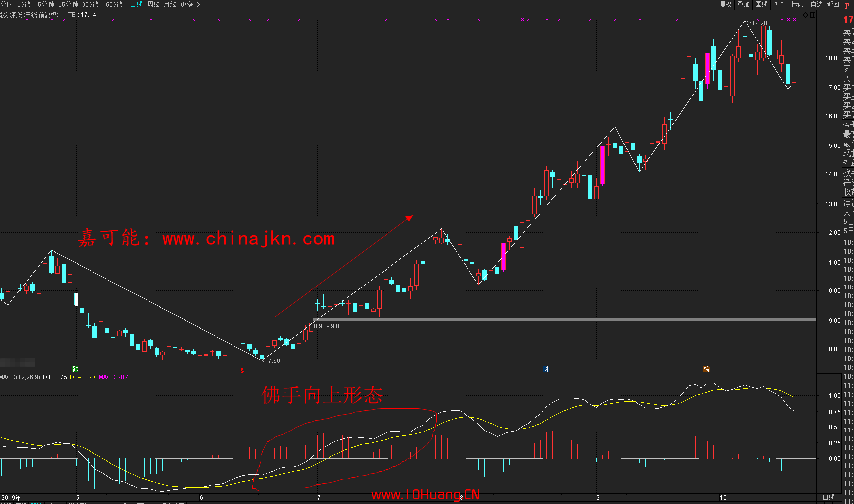The height and width of the screenshot is (504, 854).
Task: Click month 10 on the time axis
Action: pos(723,497)
